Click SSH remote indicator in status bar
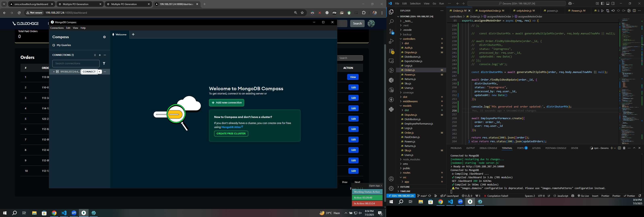The height and width of the screenshot is (217, 644). [401, 196]
